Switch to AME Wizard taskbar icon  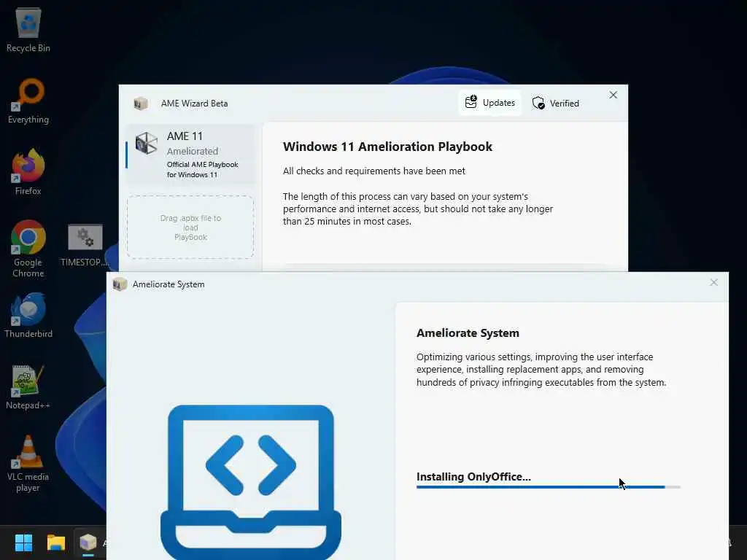click(x=88, y=542)
